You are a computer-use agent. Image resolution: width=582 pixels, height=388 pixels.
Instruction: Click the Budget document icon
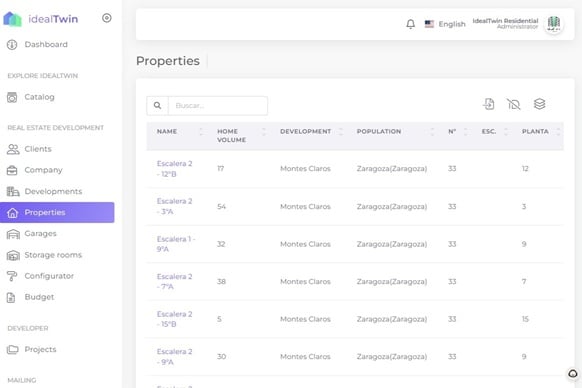click(11, 297)
